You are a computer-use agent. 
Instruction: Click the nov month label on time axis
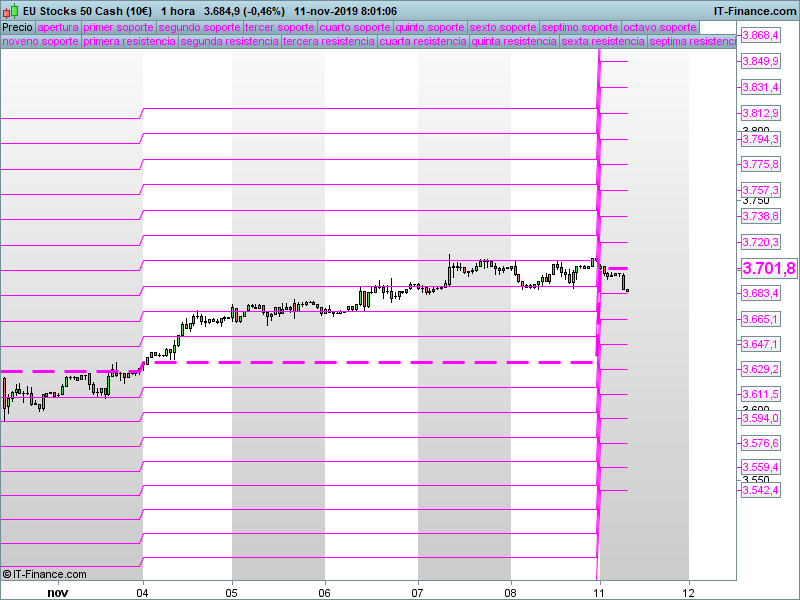coord(58,593)
